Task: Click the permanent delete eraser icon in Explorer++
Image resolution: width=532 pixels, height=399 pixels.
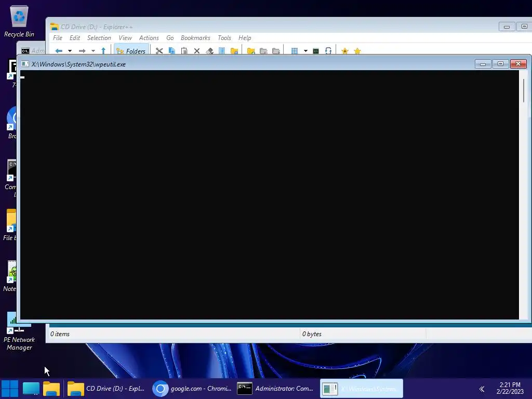Action: [209, 51]
